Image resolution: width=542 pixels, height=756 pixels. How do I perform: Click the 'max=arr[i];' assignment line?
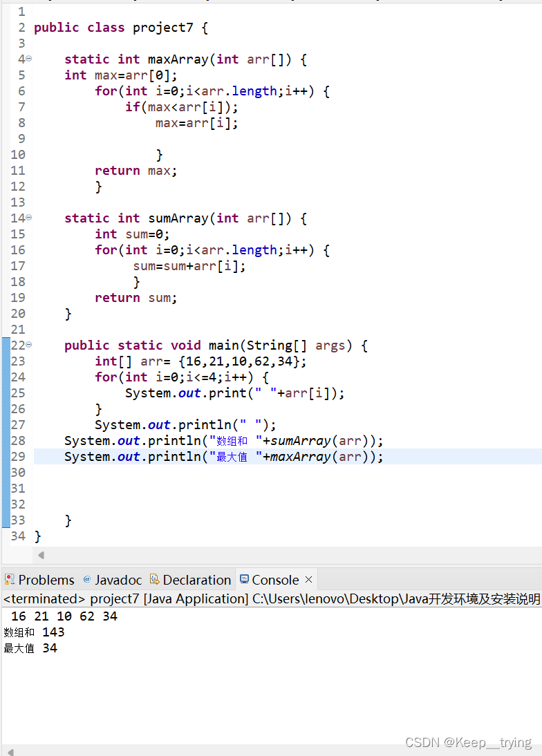(197, 123)
